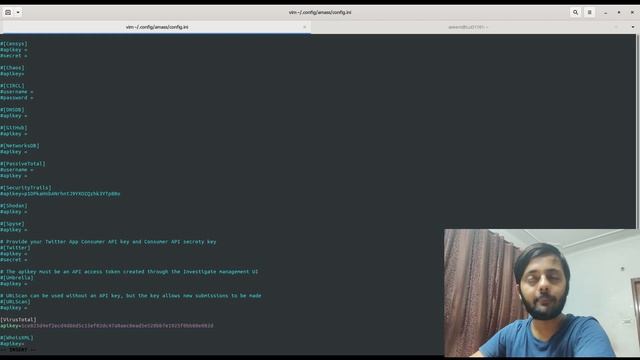The image size is (640, 360).
Task: Place cursor on the #[SecurityTrails] line
Action: click(x=26, y=188)
